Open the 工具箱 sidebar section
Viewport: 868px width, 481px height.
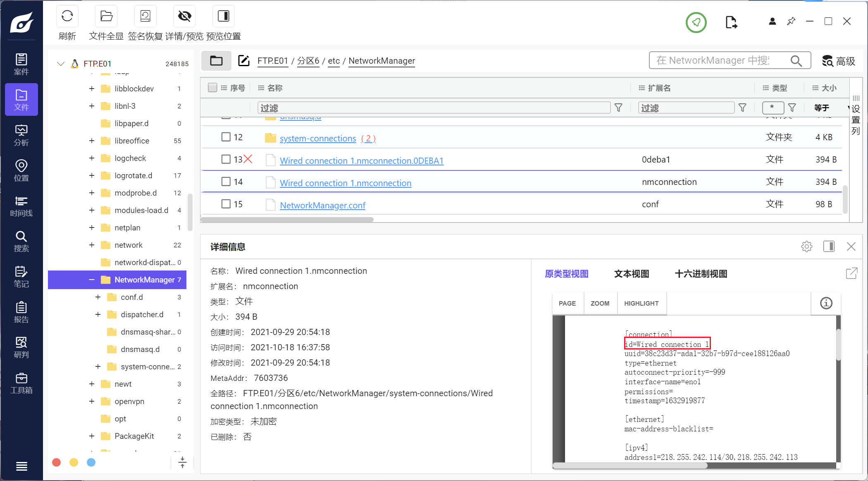click(x=21, y=383)
